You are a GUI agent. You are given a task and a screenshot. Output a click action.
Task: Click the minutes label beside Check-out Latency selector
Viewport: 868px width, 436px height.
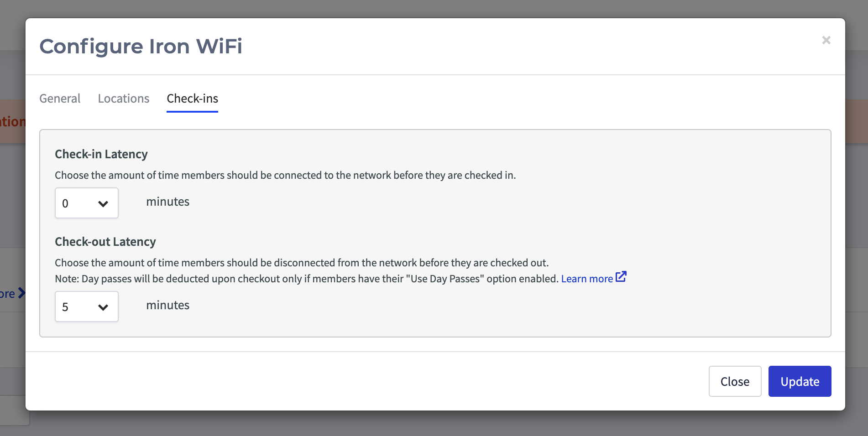167,305
